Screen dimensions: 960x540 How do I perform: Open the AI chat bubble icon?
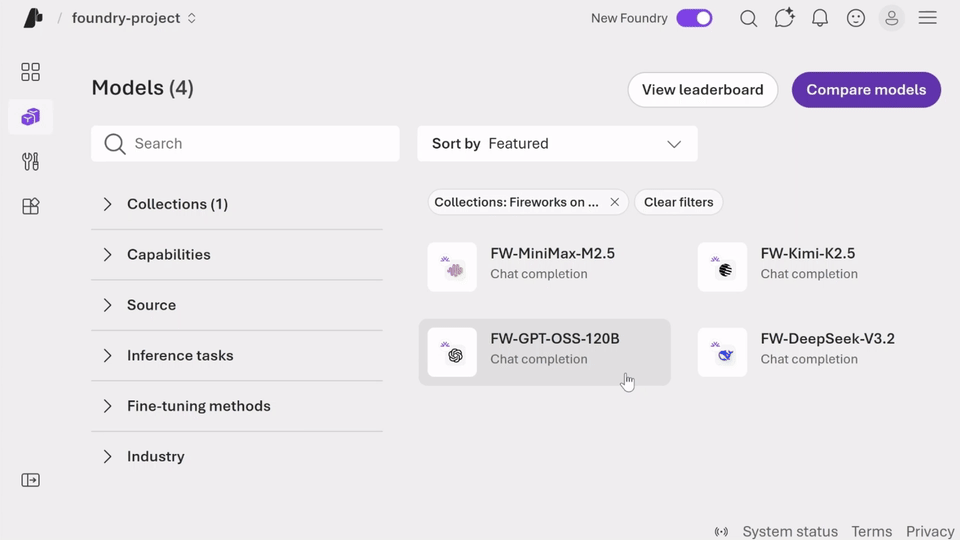click(x=784, y=18)
